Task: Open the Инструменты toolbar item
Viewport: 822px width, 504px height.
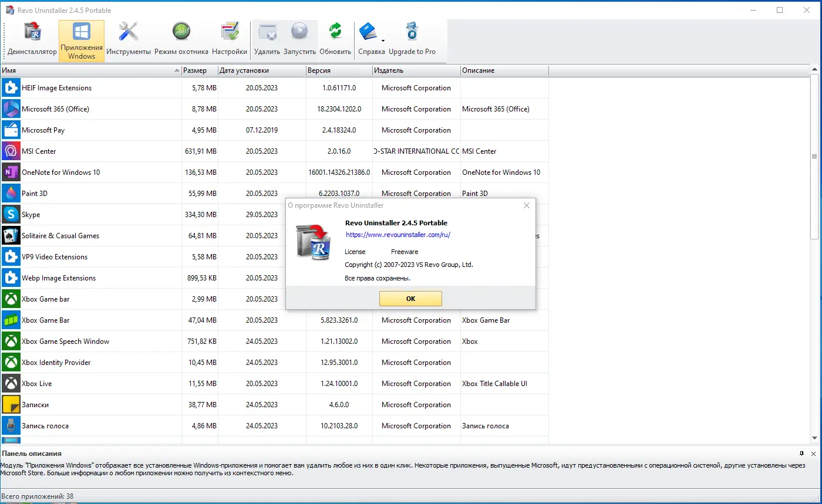Action: pos(129,40)
